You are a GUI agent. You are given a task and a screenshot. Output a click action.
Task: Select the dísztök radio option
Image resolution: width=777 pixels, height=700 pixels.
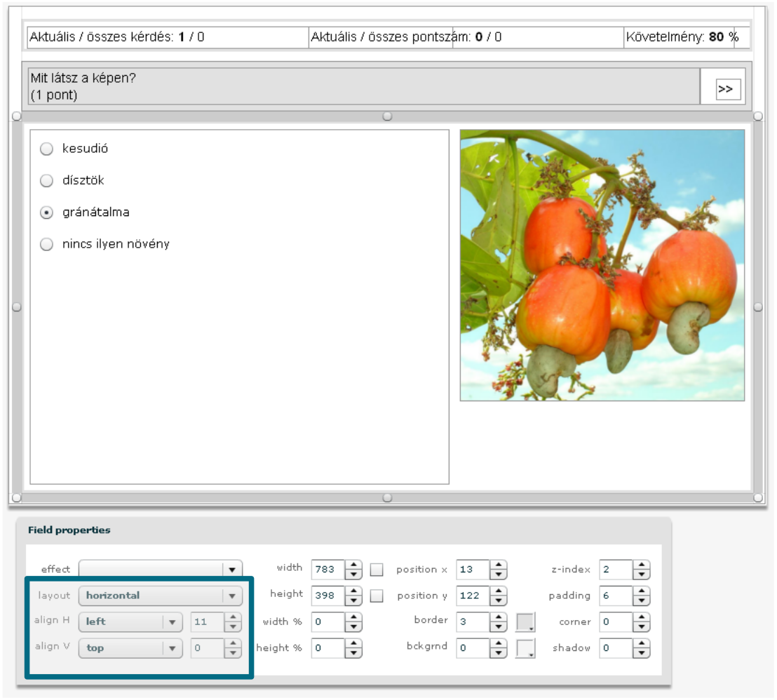(47, 181)
